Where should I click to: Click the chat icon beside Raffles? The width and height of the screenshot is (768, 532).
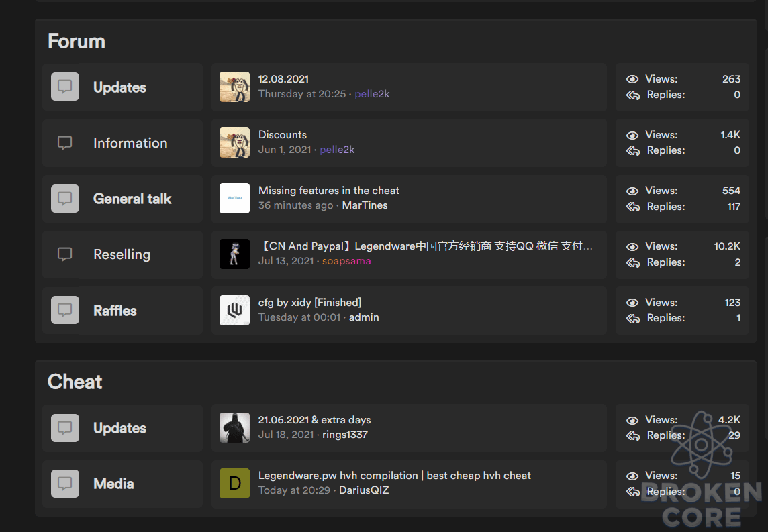[65, 310]
